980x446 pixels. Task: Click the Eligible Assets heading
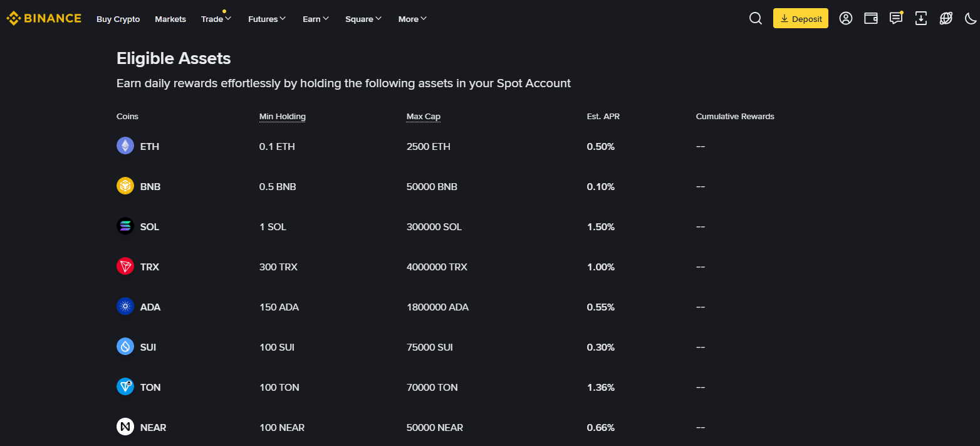[174, 58]
